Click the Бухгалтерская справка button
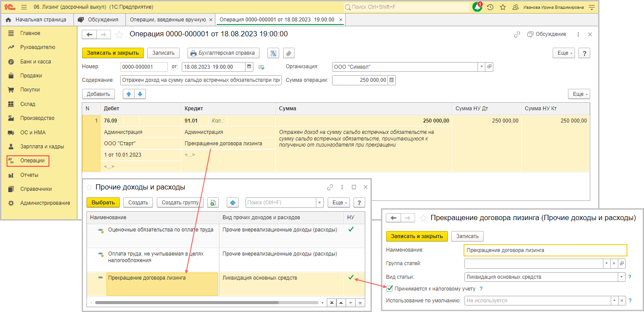This screenshot has height=312, width=644. click(x=223, y=53)
